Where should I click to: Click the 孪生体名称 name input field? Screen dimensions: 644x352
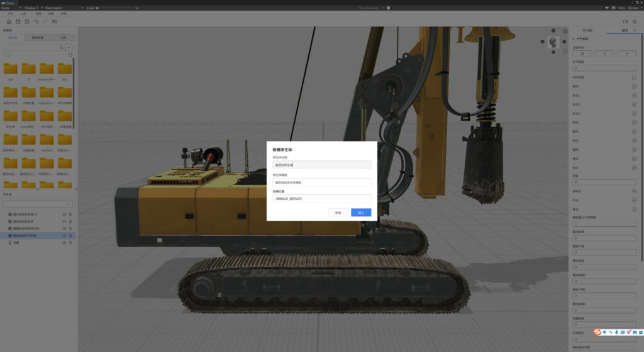coord(321,165)
